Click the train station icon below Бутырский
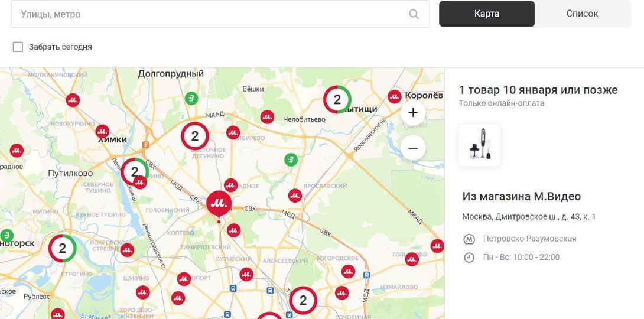The image size is (644, 319). 233,288
